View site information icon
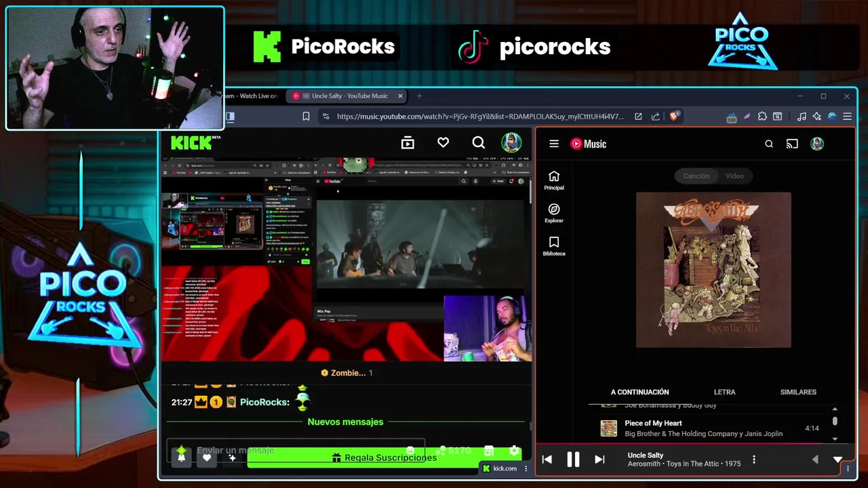Screen dimensions: 868x488 coord(325,117)
